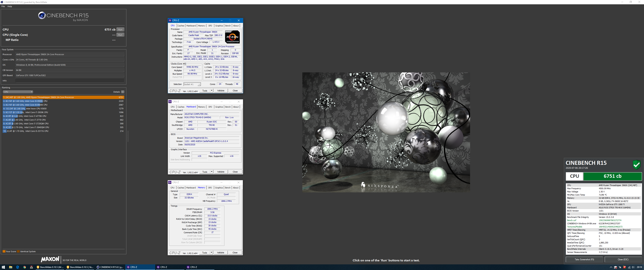Click the airplane mode tray icon
The width and height of the screenshot is (644, 270).
click(620, 267)
